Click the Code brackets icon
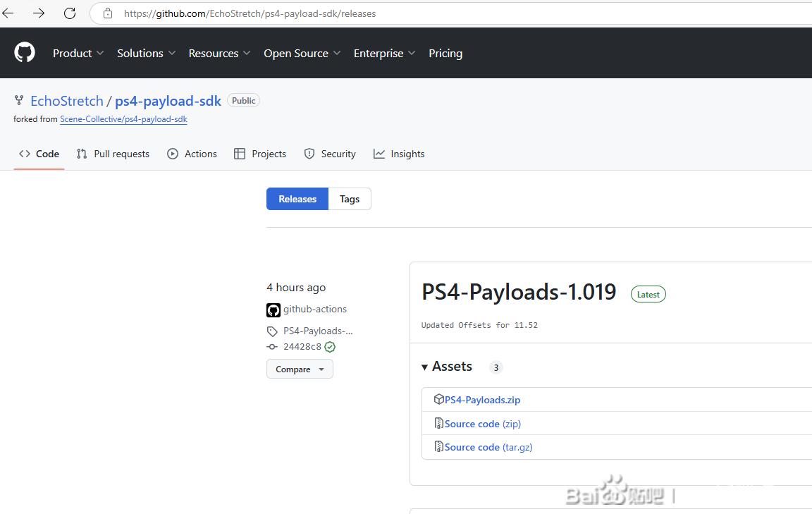Screen dimensions: 812x514 tap(25, 154)
